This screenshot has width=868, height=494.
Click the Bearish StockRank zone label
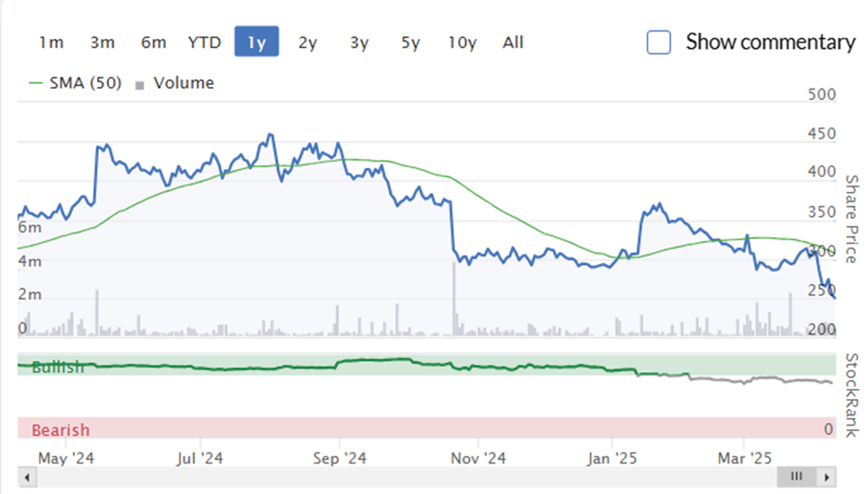coord(60,430)
